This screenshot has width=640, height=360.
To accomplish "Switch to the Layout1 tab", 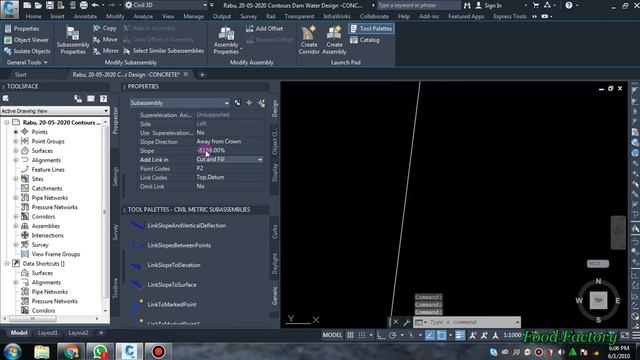I will [48, 333].
